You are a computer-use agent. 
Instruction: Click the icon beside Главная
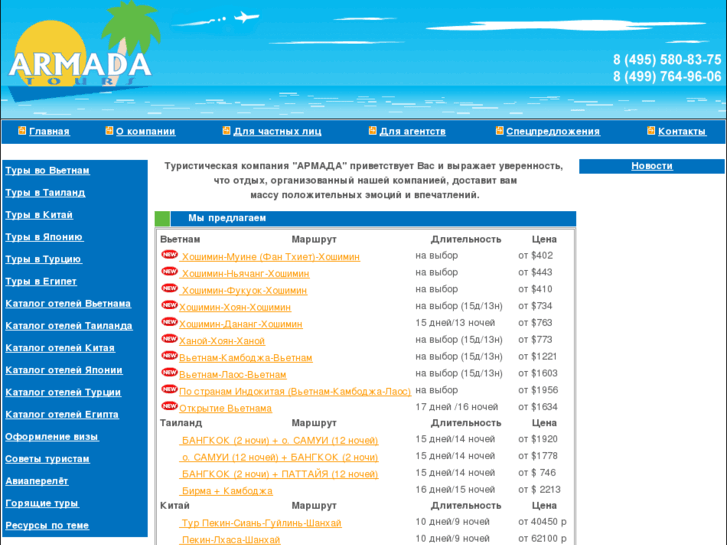[22, 131]
